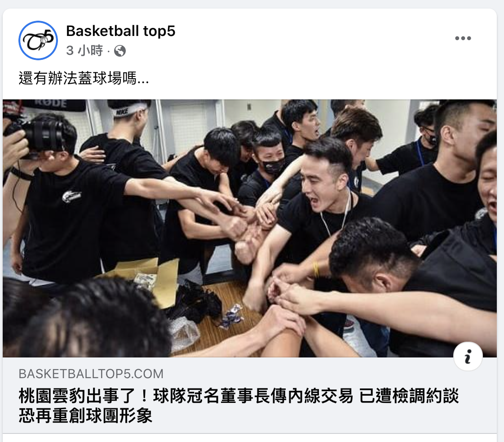Click headline line 恐再重創球團形象

[x=85, y=415]
